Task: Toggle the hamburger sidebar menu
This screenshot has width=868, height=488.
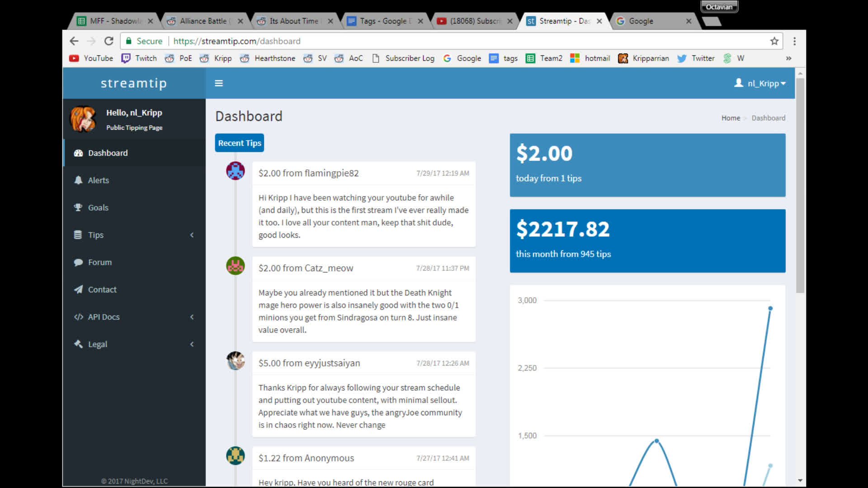Action: [x=219, y=83]
